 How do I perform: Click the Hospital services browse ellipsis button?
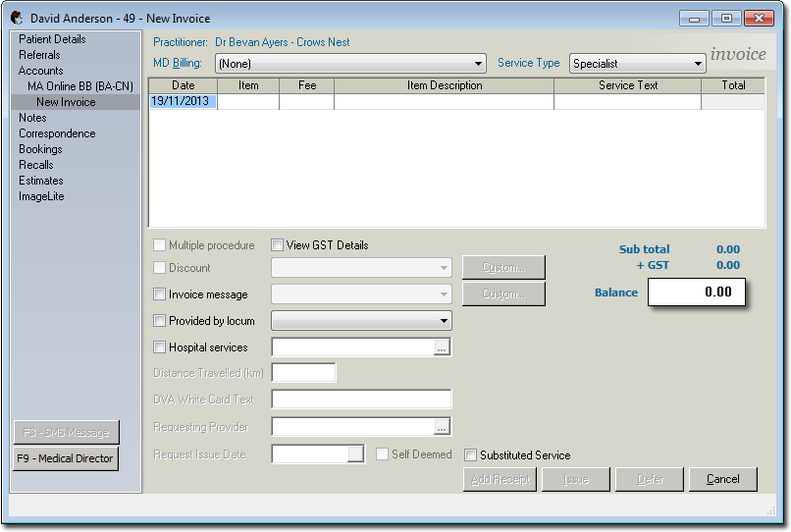coord(442,347)
